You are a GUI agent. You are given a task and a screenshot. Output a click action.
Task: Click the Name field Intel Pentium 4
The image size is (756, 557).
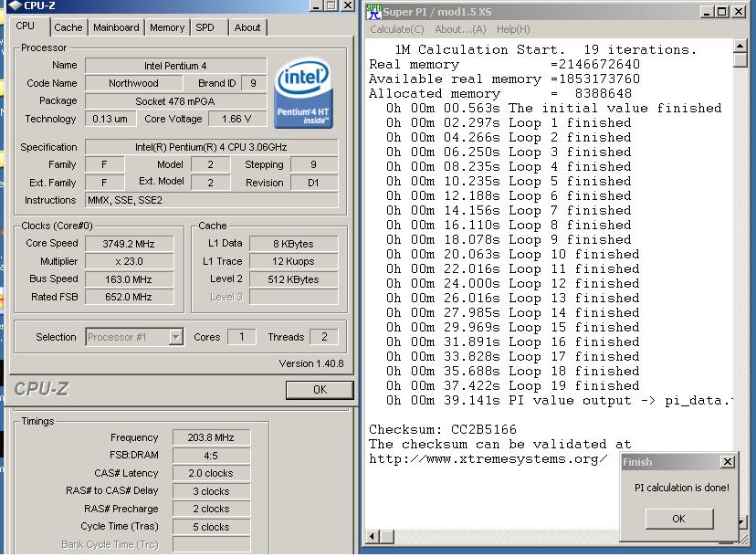[175, 66]
